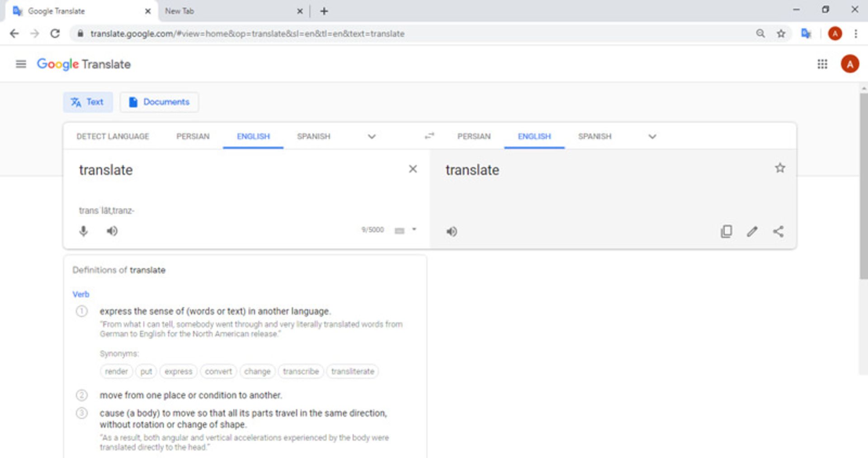Screen dimensions: 868x458
Task: Expand input tools dropdown arrow
Action: pyautogui.click(x=414, y=230)
